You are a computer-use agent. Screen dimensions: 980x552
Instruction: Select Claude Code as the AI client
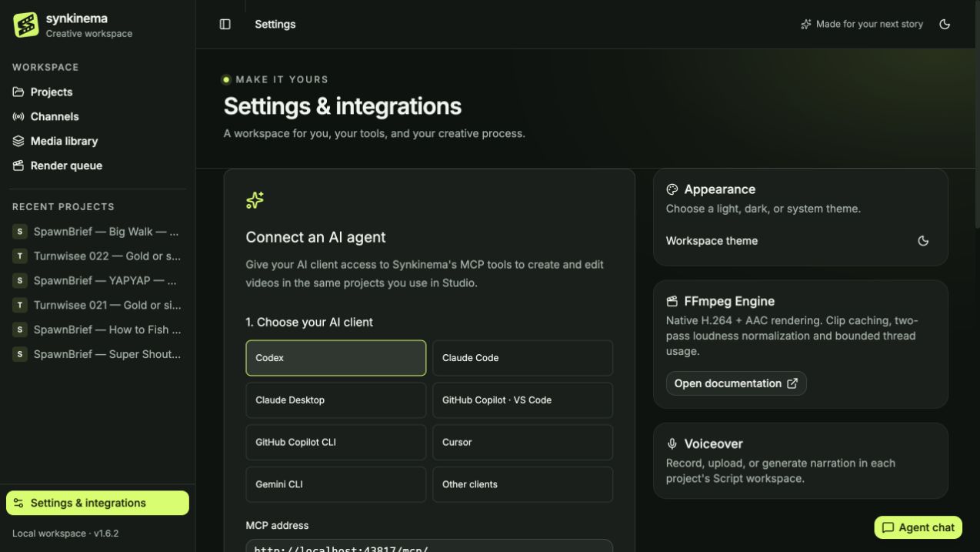point(522,358)
